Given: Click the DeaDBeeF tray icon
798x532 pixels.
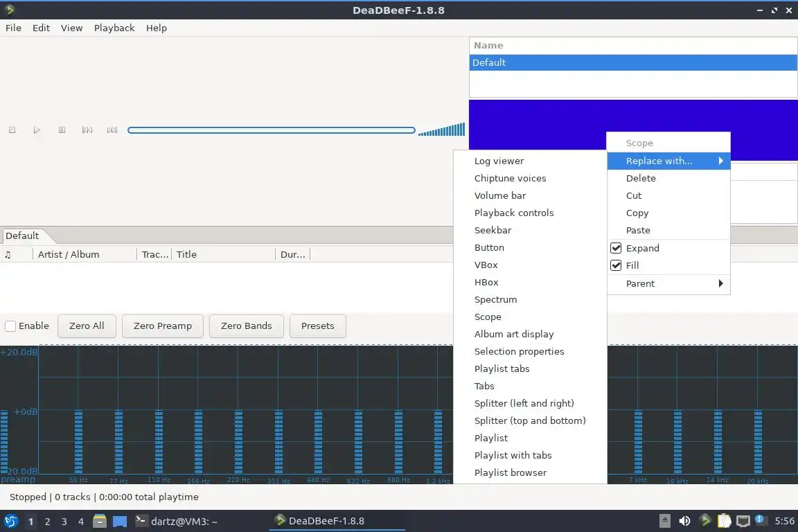Looking at the screenshot, I should tap(705, 520).
